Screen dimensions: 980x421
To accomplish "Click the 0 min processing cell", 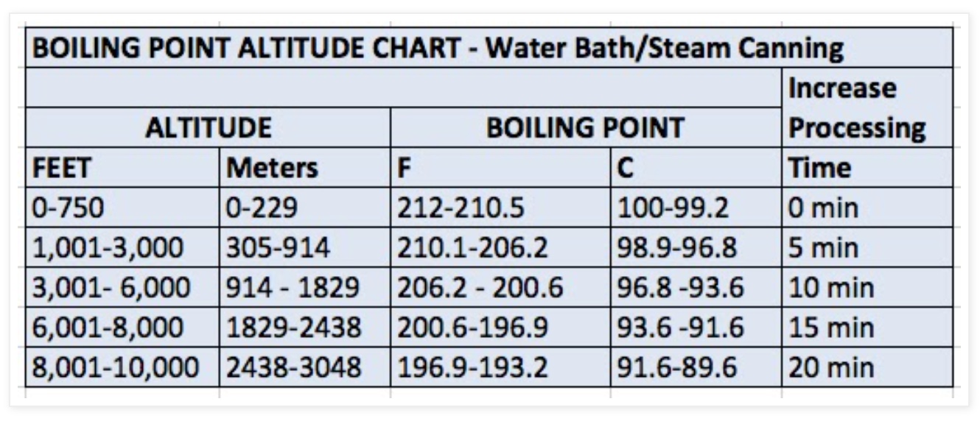I will pyautogui.click(x=867, y=208).
